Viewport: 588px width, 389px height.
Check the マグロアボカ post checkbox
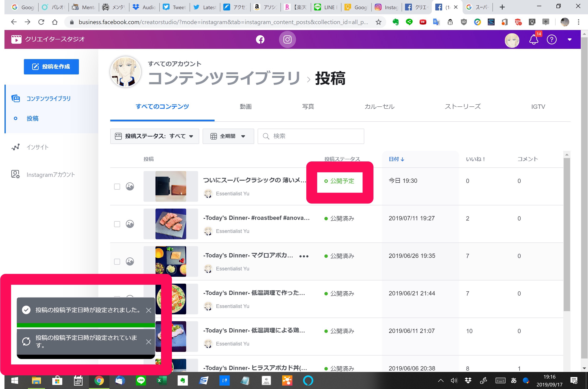(x=117, y=261)
